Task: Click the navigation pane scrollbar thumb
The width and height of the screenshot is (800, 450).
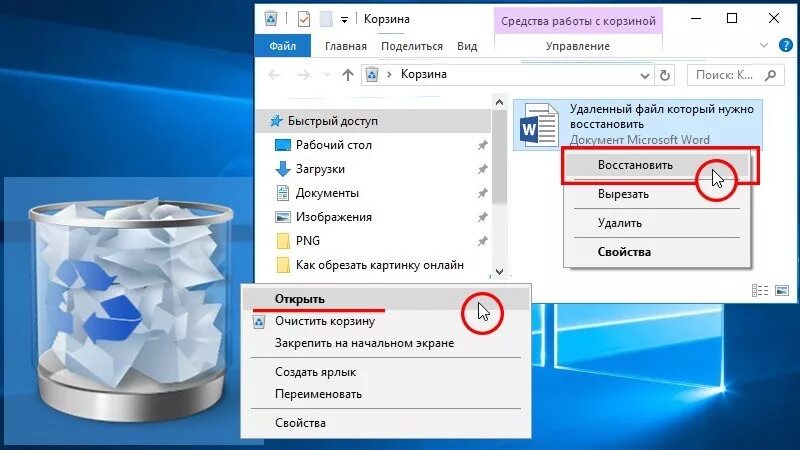Action: (x=499, y=157)
